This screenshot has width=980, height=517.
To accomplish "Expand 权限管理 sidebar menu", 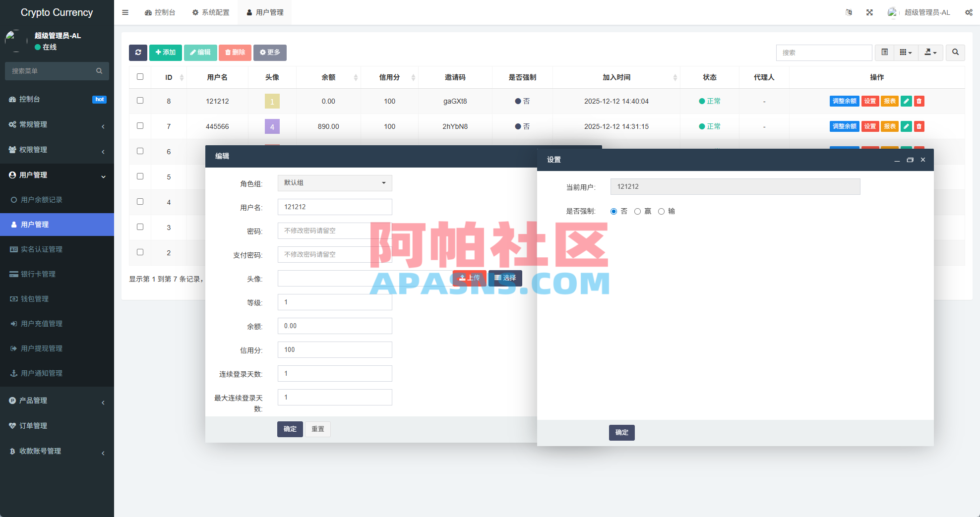I will (x=57, y=150).
